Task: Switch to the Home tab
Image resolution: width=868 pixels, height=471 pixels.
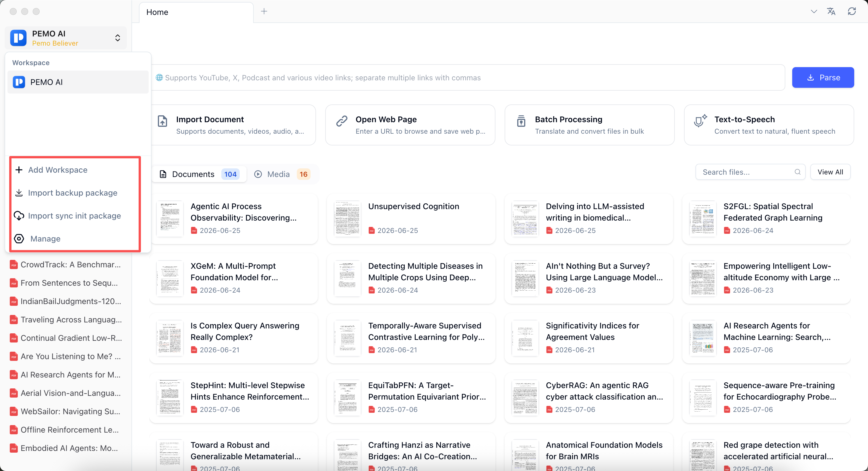Action: (x=196, y=12)
